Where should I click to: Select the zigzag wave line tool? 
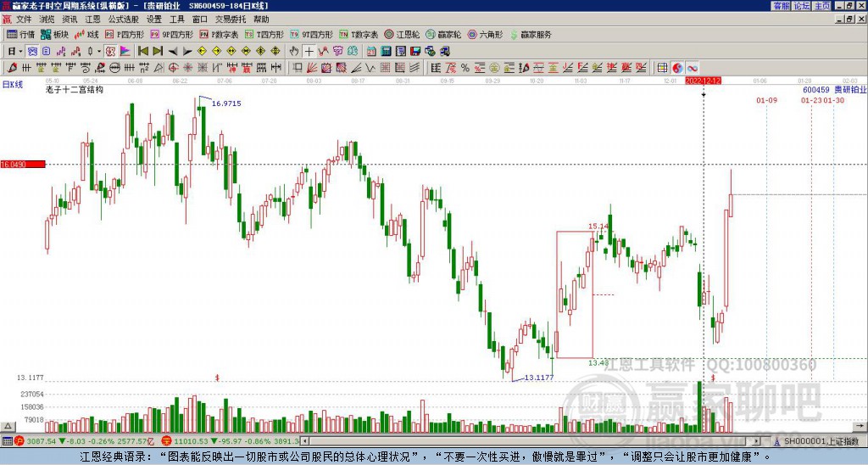click(x=370, y=68)
